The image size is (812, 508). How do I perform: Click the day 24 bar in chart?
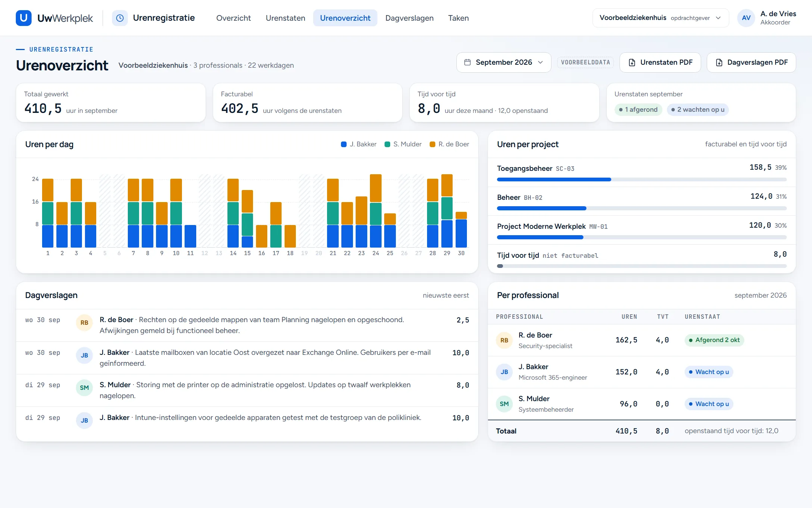click(x=376, y=211)
